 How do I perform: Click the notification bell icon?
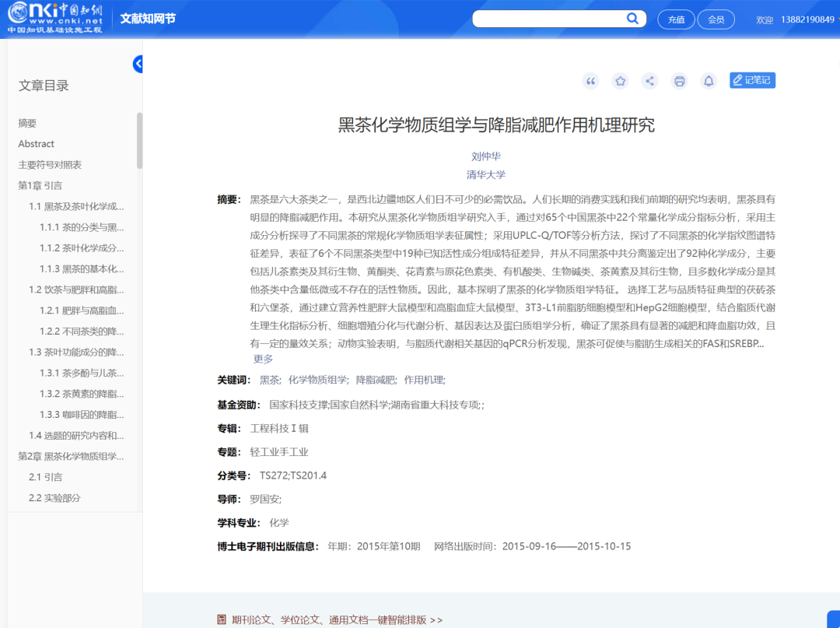(709, 80)
